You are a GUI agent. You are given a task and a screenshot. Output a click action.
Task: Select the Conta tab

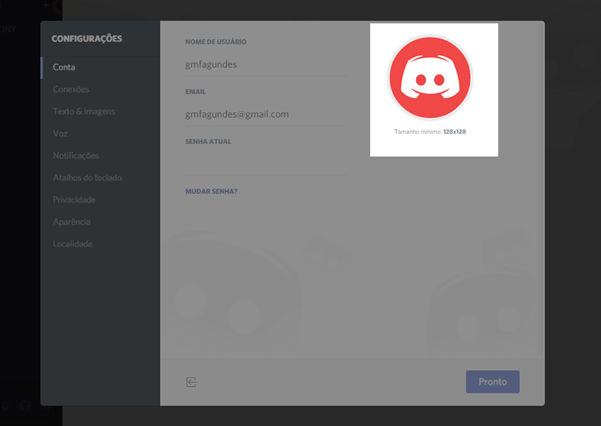pos(64,67)
